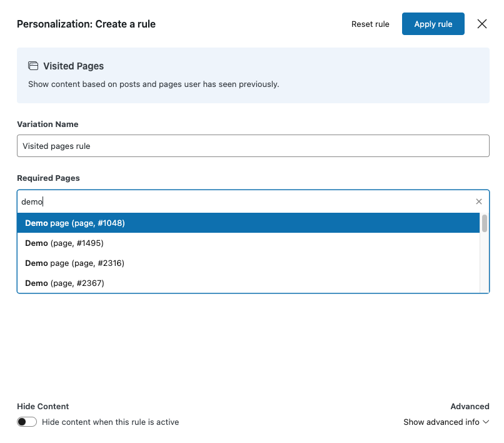504x443 pixels.
Task: Click the Advanced section label
Action: pos(470,407)
